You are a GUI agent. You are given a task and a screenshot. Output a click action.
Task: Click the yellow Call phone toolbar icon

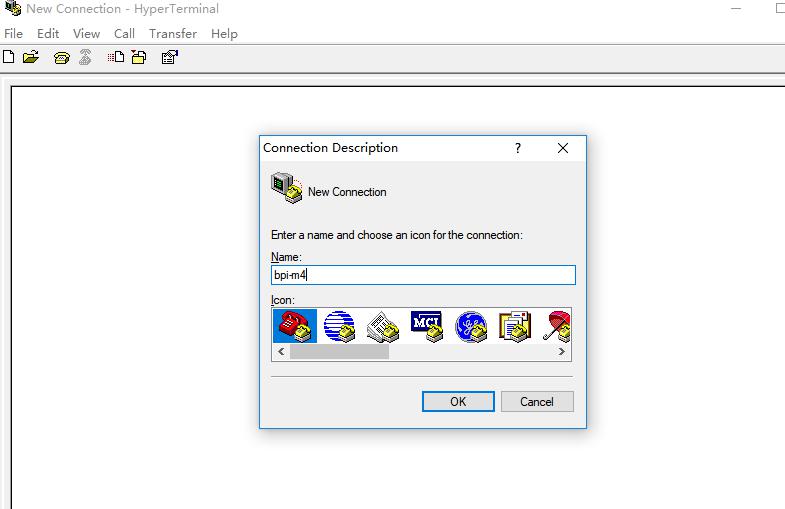tap(62, 58)
